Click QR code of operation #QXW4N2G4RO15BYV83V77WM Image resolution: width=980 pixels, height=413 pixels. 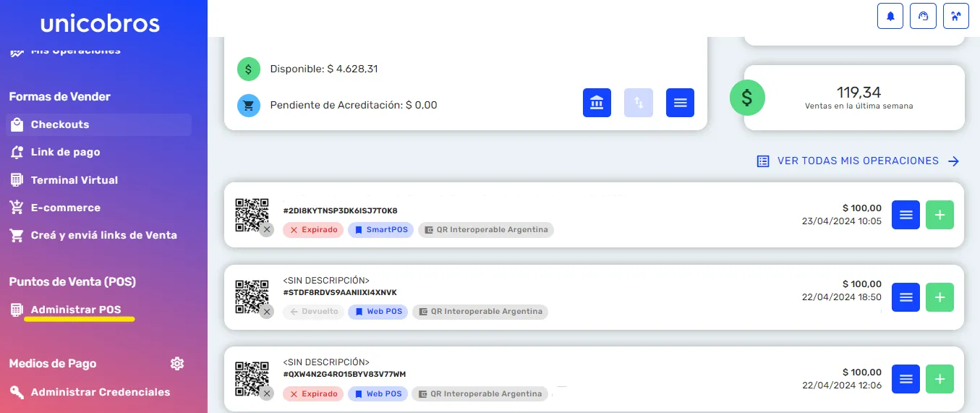coord(252,379)
